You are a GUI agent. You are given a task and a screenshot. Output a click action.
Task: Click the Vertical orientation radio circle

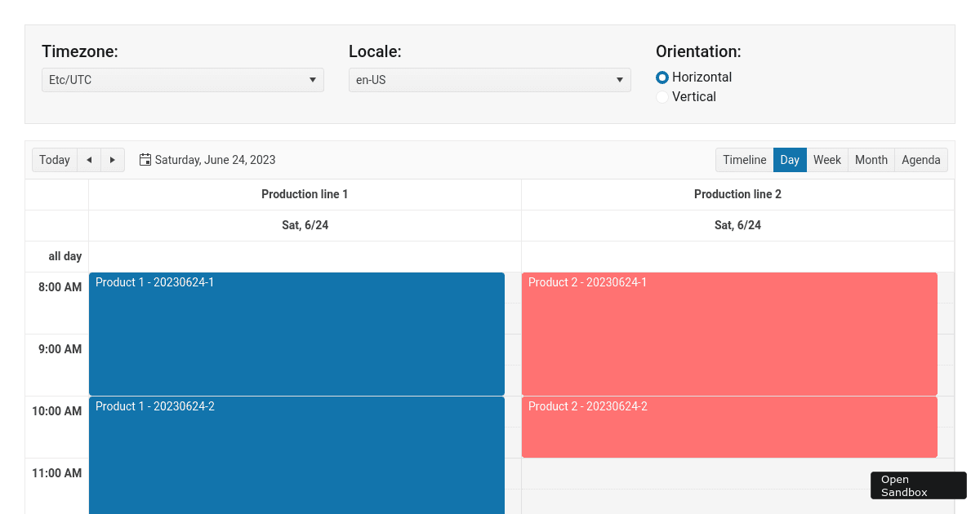pyautogui.click(x=662, y=96)
